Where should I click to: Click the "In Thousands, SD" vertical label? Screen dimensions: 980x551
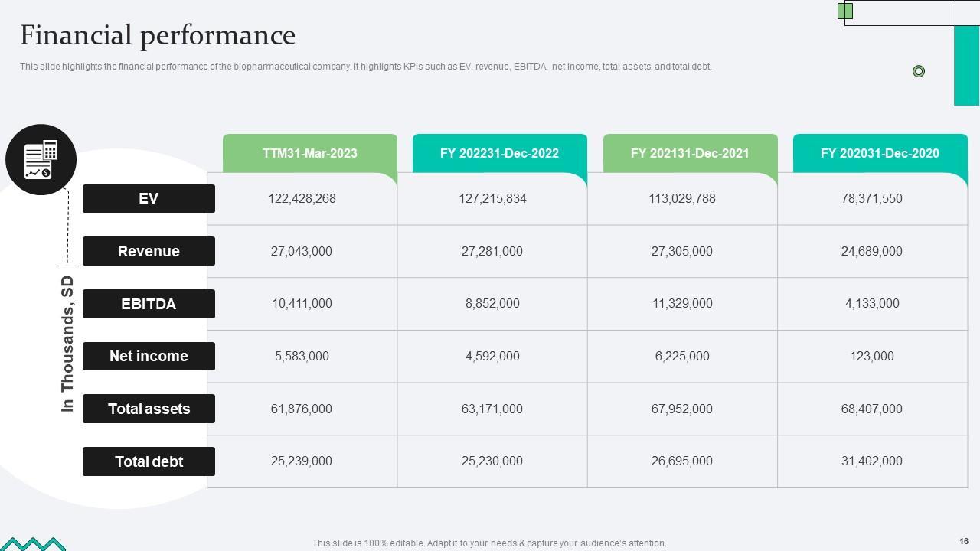(x=67, y=344)
